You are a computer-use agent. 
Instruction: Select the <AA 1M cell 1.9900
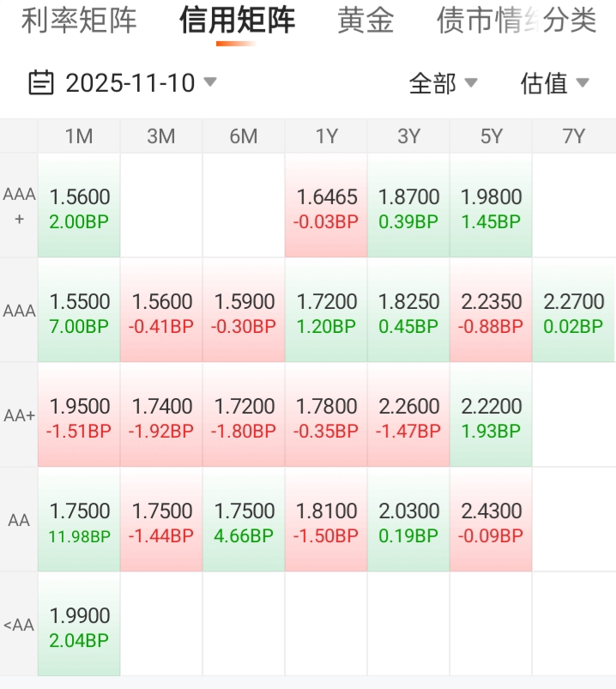click(79, 626)
